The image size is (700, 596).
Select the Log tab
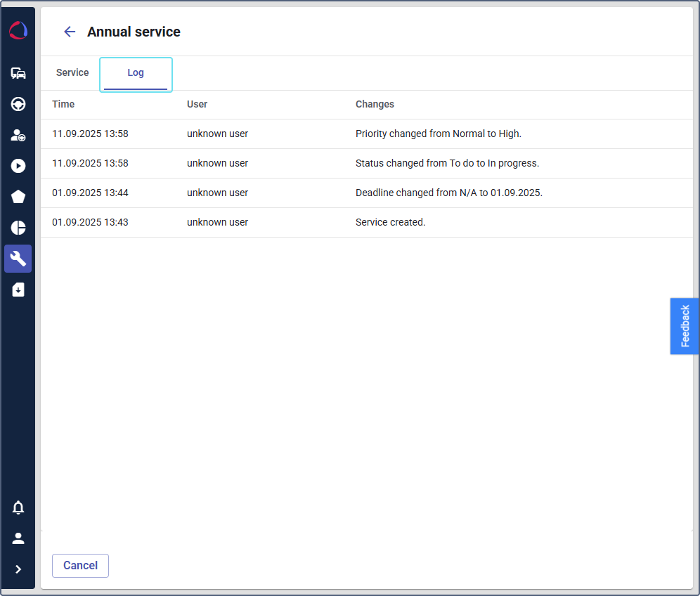tap(136, 73)
